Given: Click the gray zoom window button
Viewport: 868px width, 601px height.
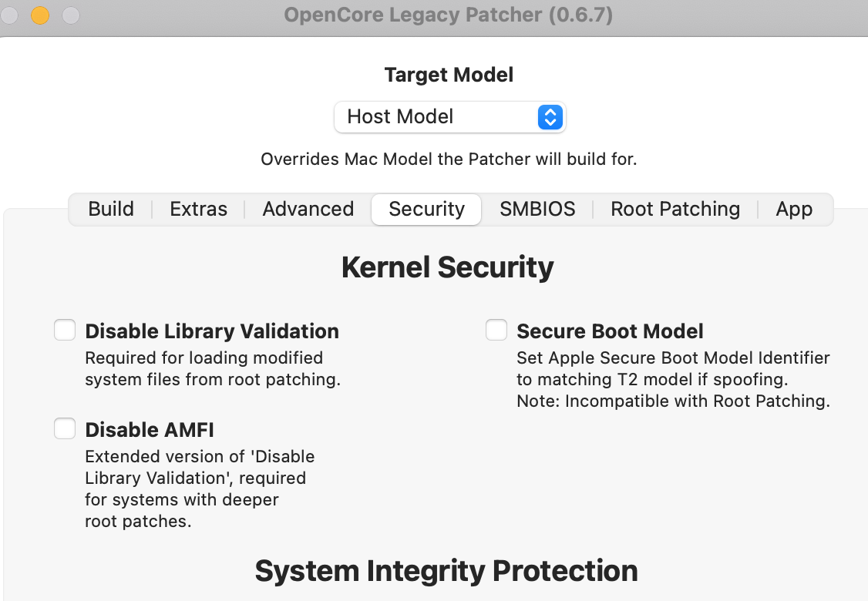Looking at the screenshot, I should [x=70, y=15].
